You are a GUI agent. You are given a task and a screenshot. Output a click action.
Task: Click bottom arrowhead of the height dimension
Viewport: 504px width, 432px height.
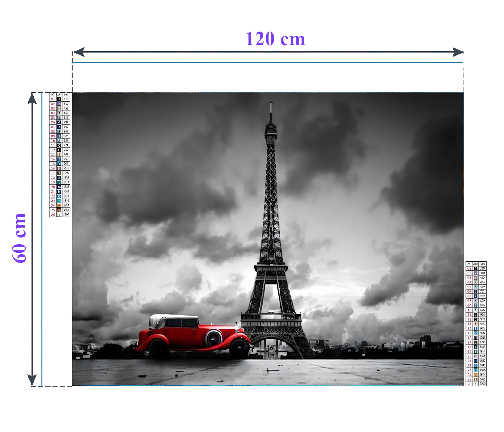tap(32, 380)
